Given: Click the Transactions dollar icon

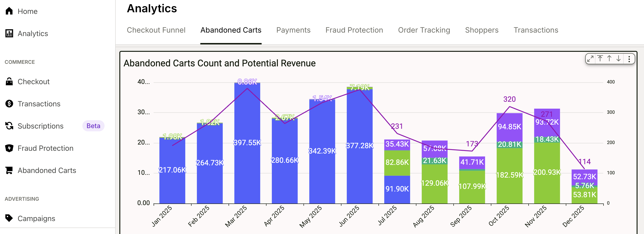Looking at the screenshot, I should point(9,104).
